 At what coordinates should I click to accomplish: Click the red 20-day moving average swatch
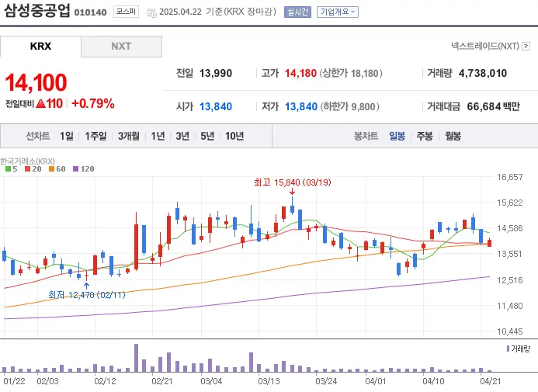(27, 168)
